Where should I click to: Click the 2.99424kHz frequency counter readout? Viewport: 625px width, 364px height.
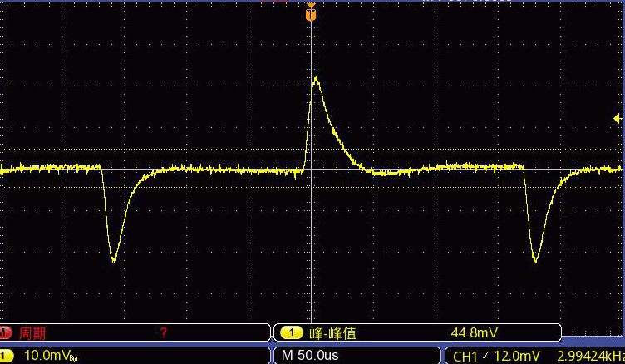coord(591,356)
